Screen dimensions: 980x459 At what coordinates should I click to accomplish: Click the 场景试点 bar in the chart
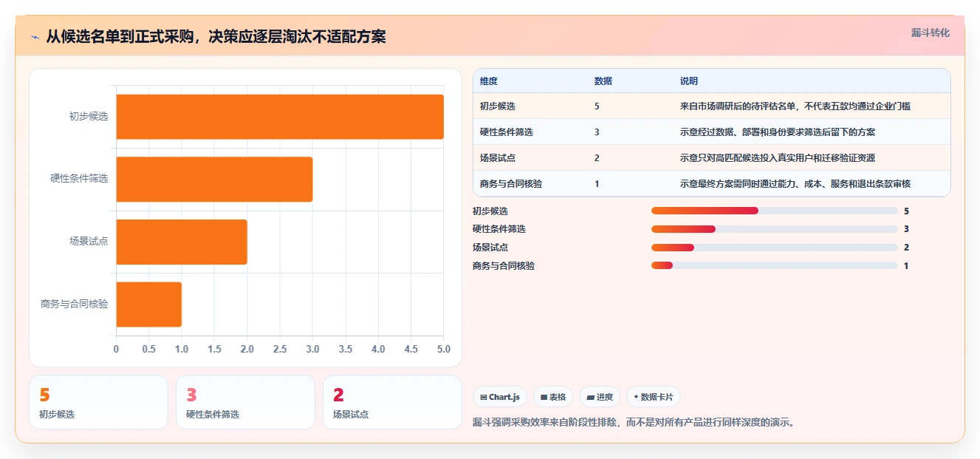(x=182, y=242)
